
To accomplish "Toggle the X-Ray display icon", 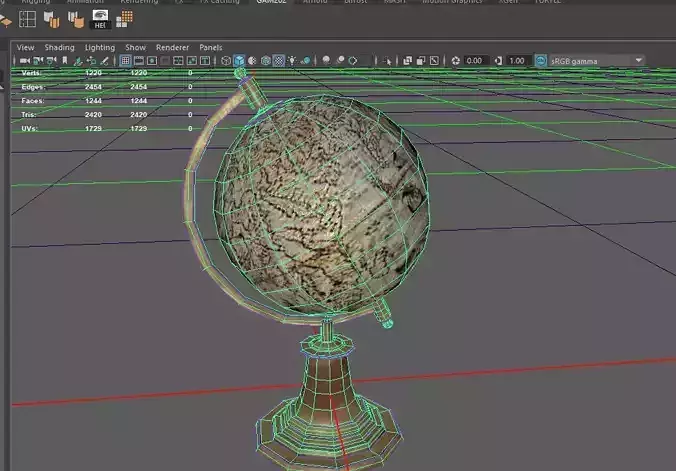I will (407, 61).
